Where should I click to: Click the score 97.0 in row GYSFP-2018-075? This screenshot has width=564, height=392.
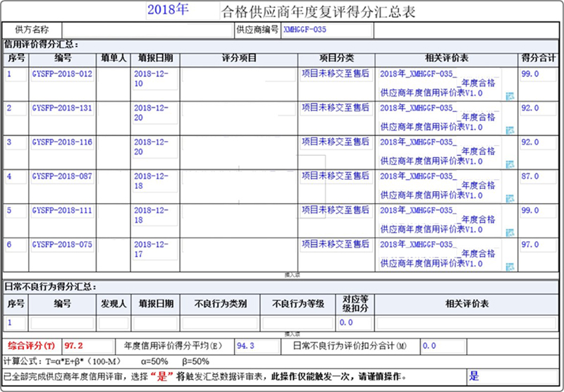[x=538, y=245]
